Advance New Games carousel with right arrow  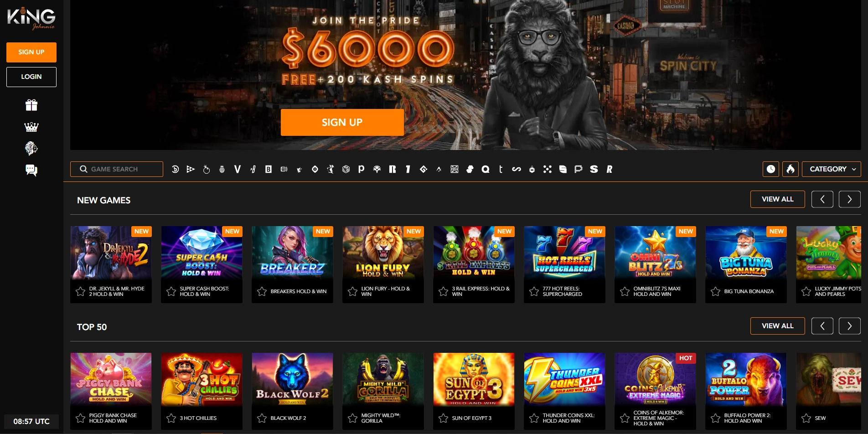click(850, 199)
